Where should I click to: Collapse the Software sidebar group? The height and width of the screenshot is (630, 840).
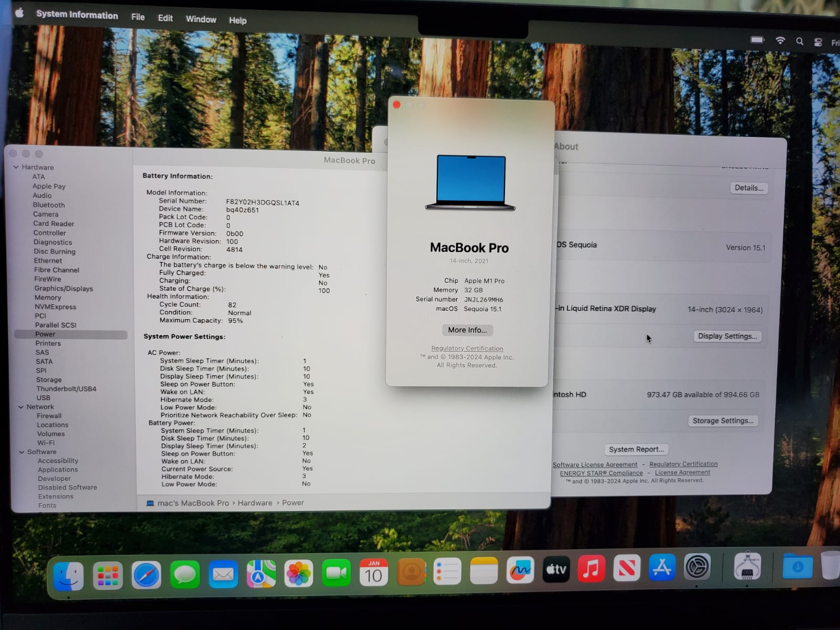(22, 452)
